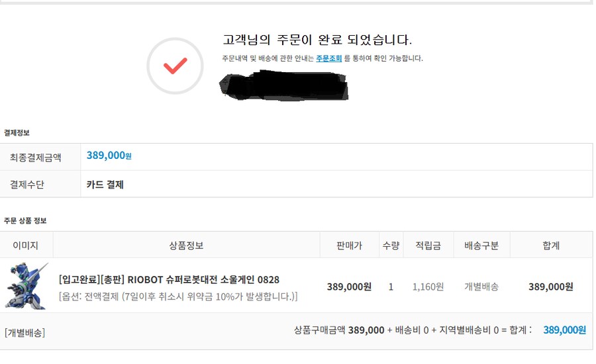
Task: Click the 1,160원 reward points value
Action: [x=428, y=287]
